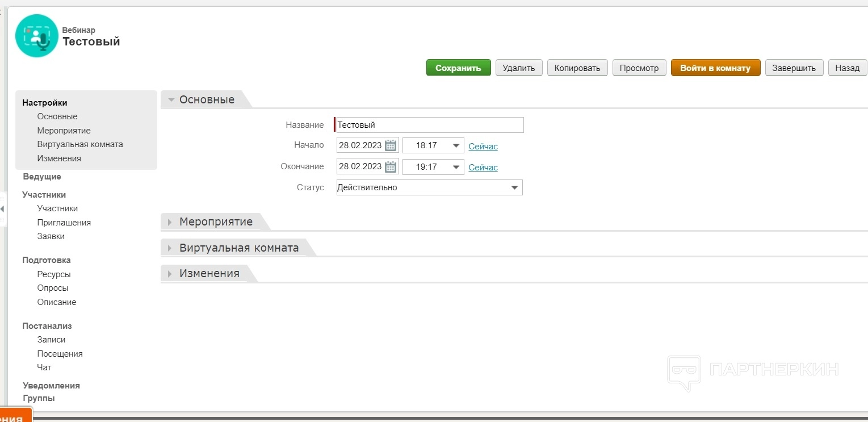868x422 pixels.
Task: Open Заявки in the sidebar
Action: point(51,236)
